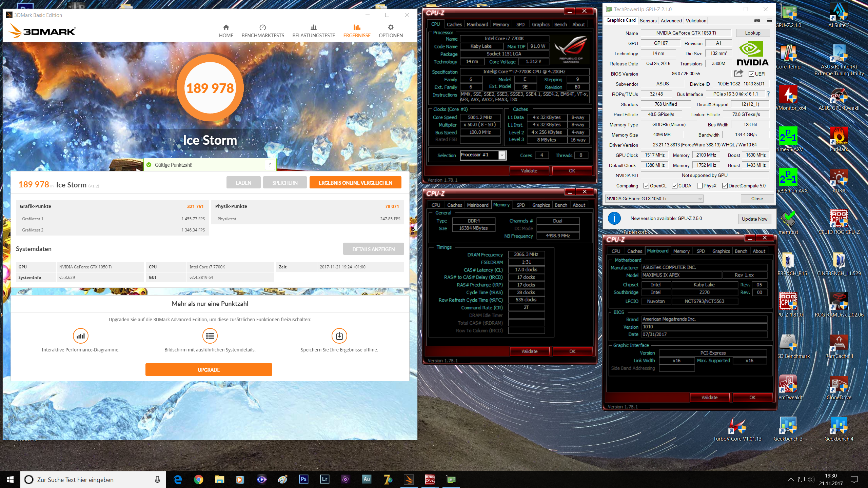Click the DETAILS ANZEIGEN button
Image resolution: width=868 pixels, height=488 pixels.
click(x=373, y=249)
